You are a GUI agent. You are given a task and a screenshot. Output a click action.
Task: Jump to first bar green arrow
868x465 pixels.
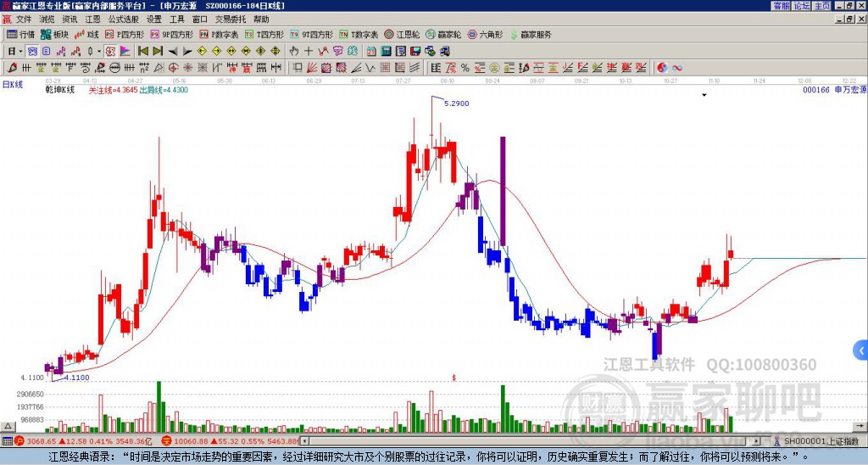click(x=142, y=52)
